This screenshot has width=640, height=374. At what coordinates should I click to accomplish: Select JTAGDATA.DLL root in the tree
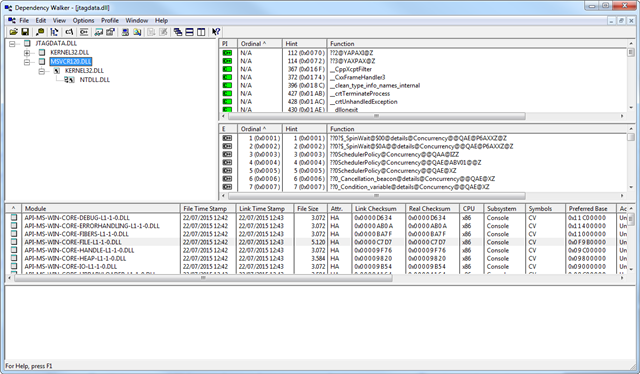point(56,43)
